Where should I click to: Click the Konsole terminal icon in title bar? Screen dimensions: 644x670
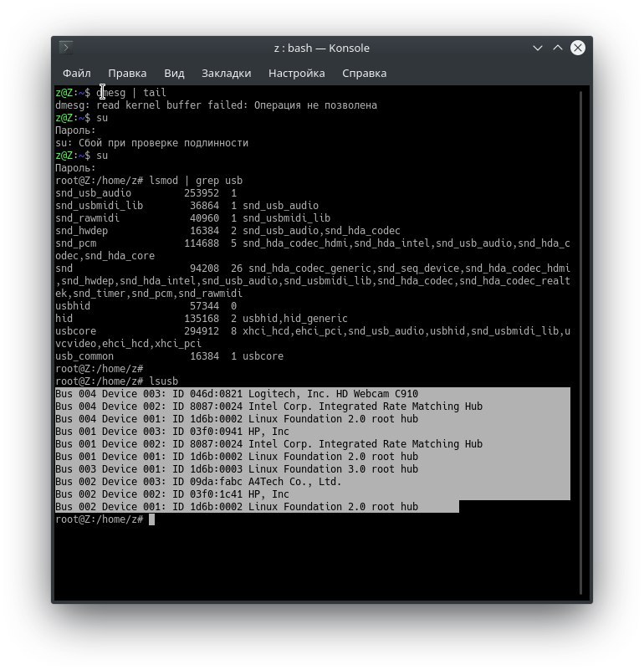66,48
